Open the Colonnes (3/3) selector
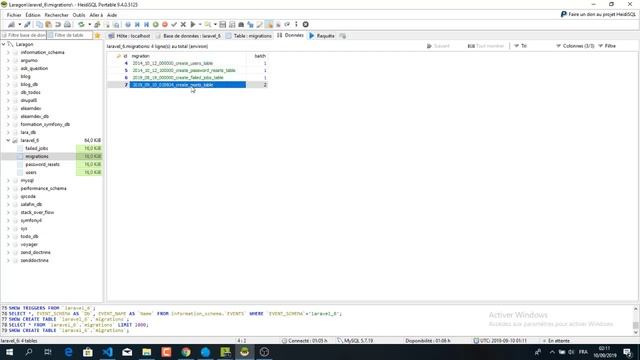 575,46
